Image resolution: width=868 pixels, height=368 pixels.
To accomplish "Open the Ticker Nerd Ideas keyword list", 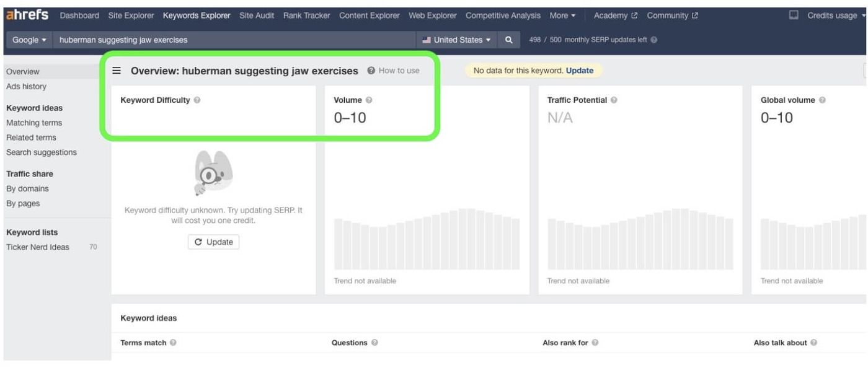I will pos(38,247).
